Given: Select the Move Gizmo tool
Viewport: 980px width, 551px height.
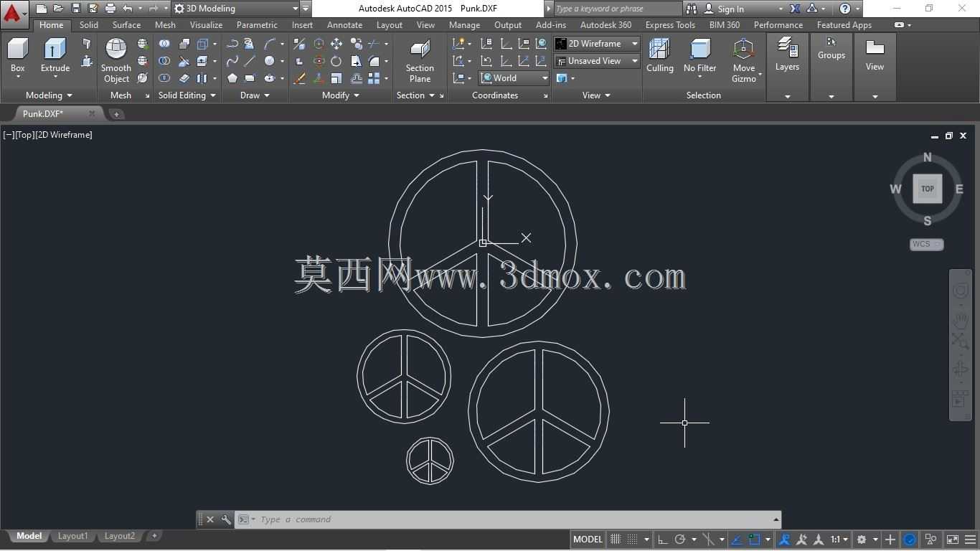Looking at the screenshot, I should click(x=744, y=60).
